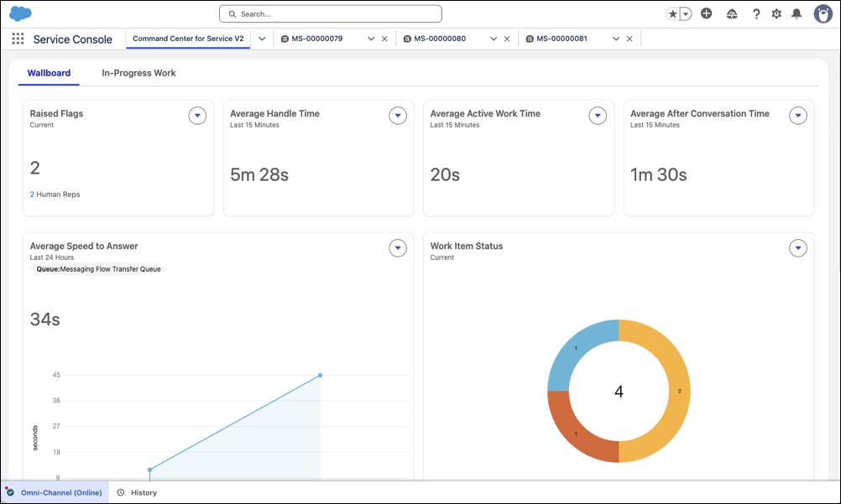Open the Raised Flags card menu
Image resolution: width=841 pixels, height=504 pixels.
click(197, 115)
